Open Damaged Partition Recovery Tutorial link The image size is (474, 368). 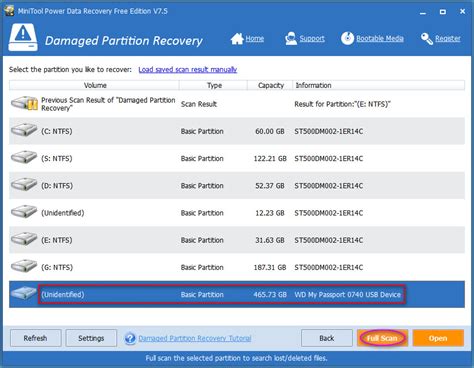[195, 338]
